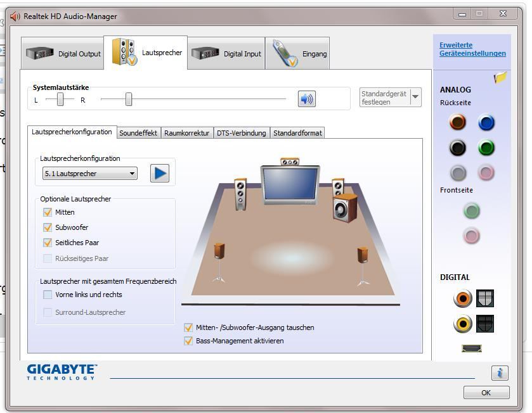
Task: Click the right surround speaker on stand
Action: [363, 267]
